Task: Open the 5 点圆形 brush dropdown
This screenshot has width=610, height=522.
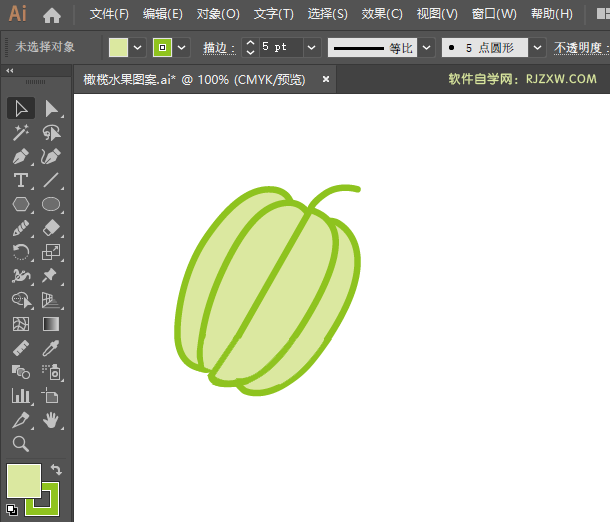Action: click(x=537, y=47)
